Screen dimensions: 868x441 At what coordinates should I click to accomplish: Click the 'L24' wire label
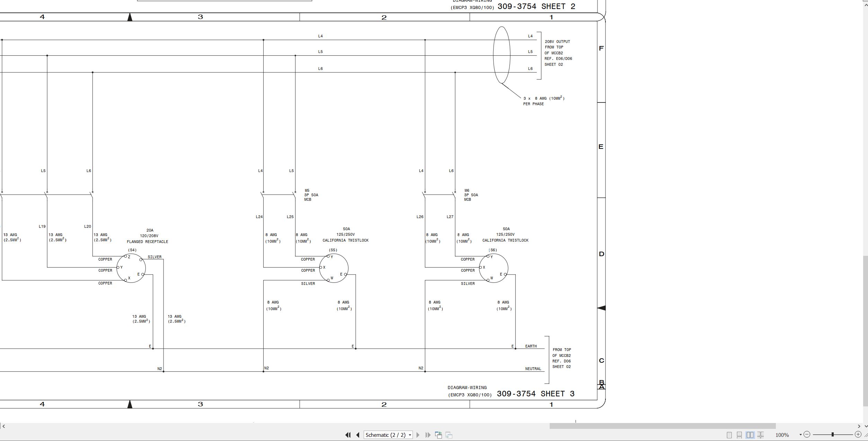[259, 217]
